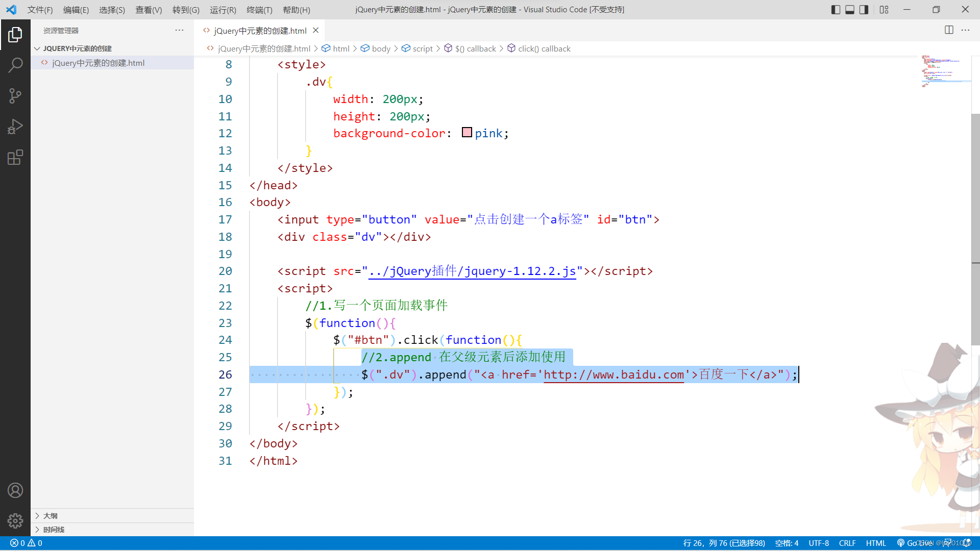Viewport: 980px width, 551px height.
Task: Toggle the bottom panel layout button
Action: 850,10
